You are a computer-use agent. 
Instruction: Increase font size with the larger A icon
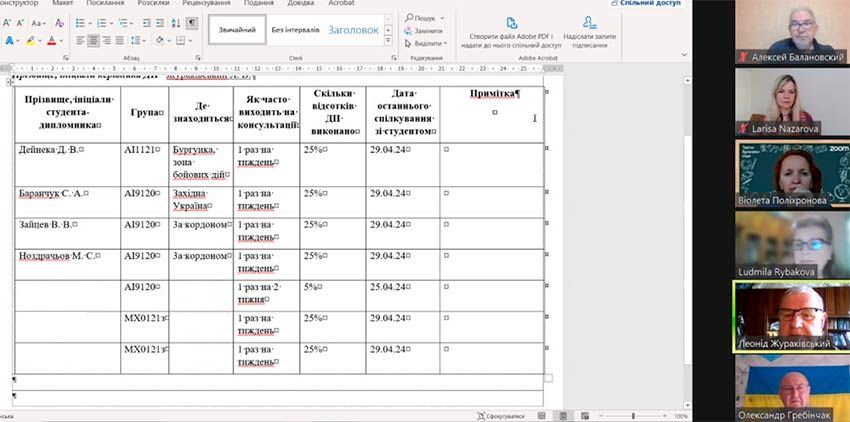[x=7, y=23]
